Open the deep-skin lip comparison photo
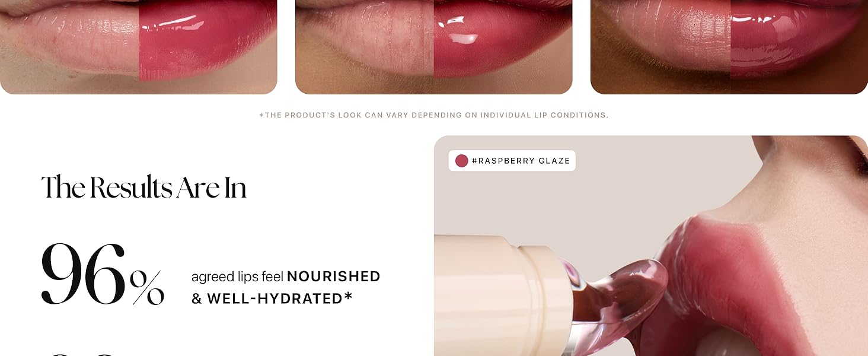The image size is (868, 356). 729,47
